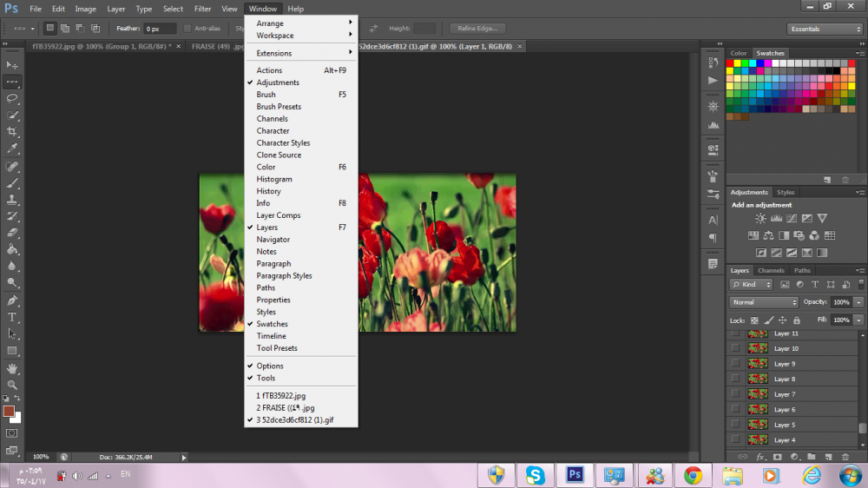Image resolution: width=868 pixels, height=488 pixels.
Task: Open the Normal blend mode dropdown
Action: click(764, 302)
